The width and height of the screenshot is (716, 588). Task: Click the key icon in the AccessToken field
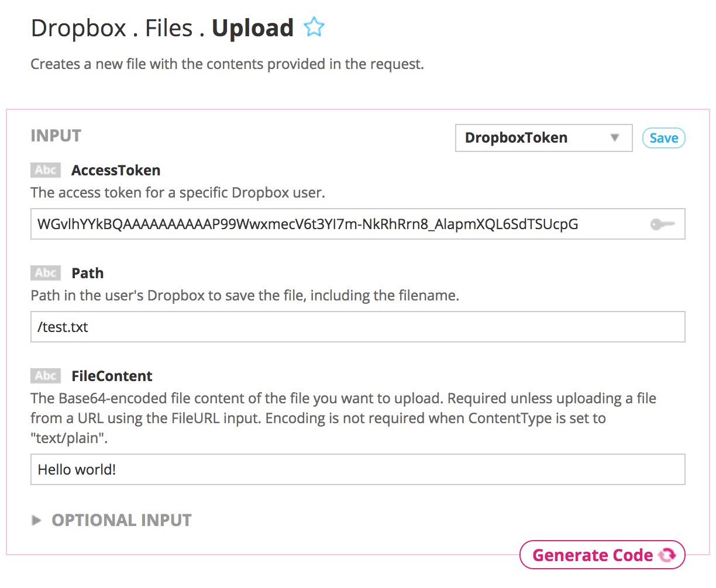tap(663, 224)
